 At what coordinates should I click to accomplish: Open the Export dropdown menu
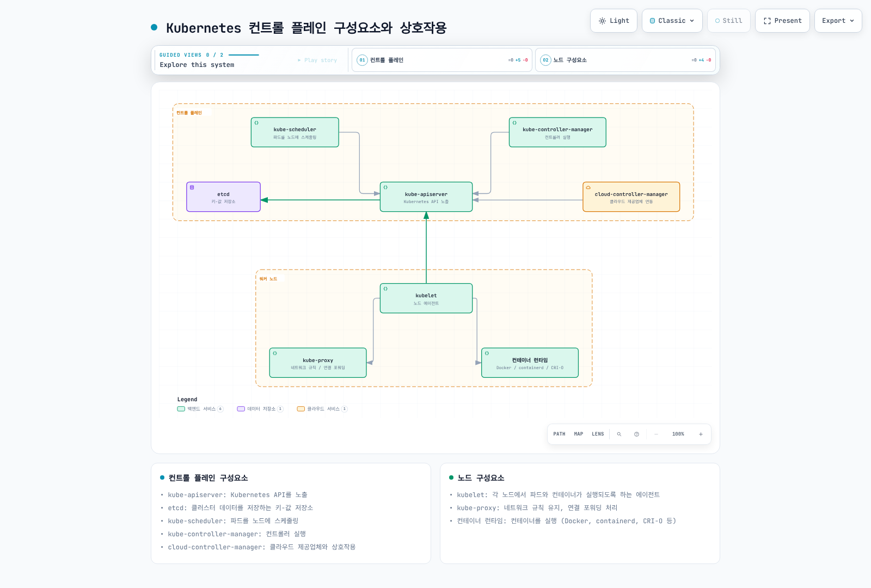pos(838,21)
